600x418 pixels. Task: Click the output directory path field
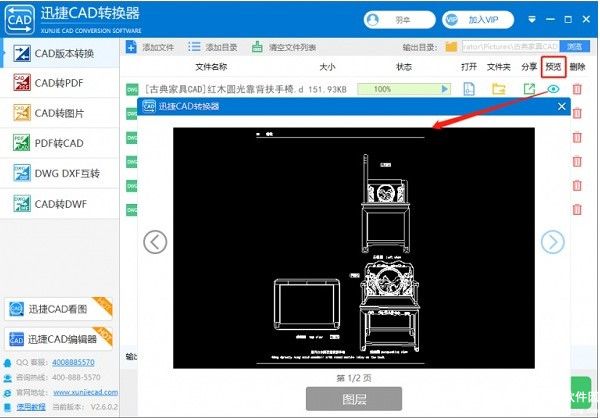click(x=510, y=47)
